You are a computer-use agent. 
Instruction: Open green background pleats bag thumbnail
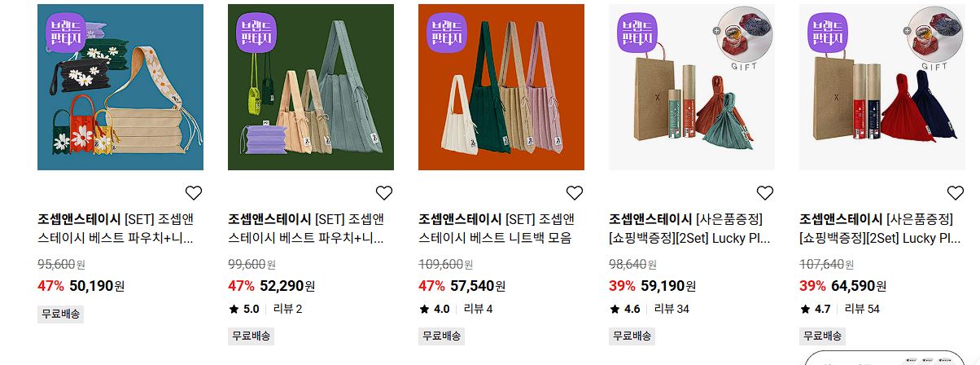coord(311,87)
